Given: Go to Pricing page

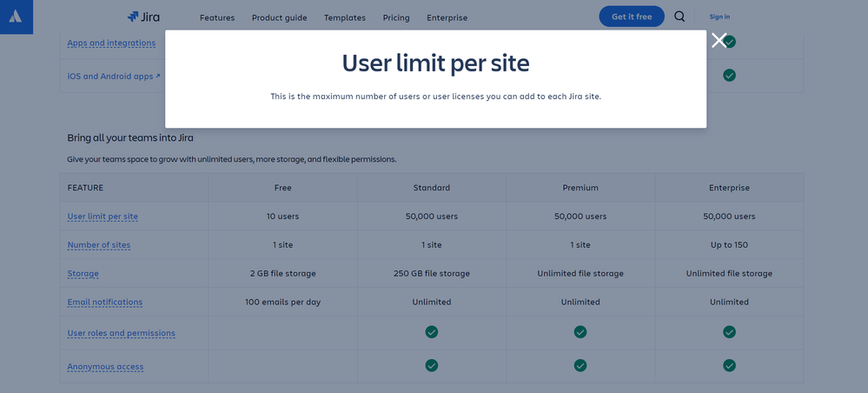Looking at the screenshot, I should (x=396, y=17).
